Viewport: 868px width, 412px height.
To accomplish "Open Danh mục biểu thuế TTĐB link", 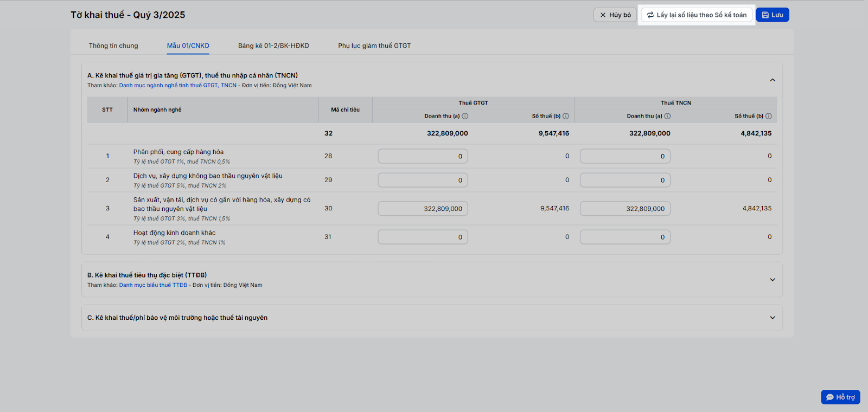I will [x=153, y=285].
